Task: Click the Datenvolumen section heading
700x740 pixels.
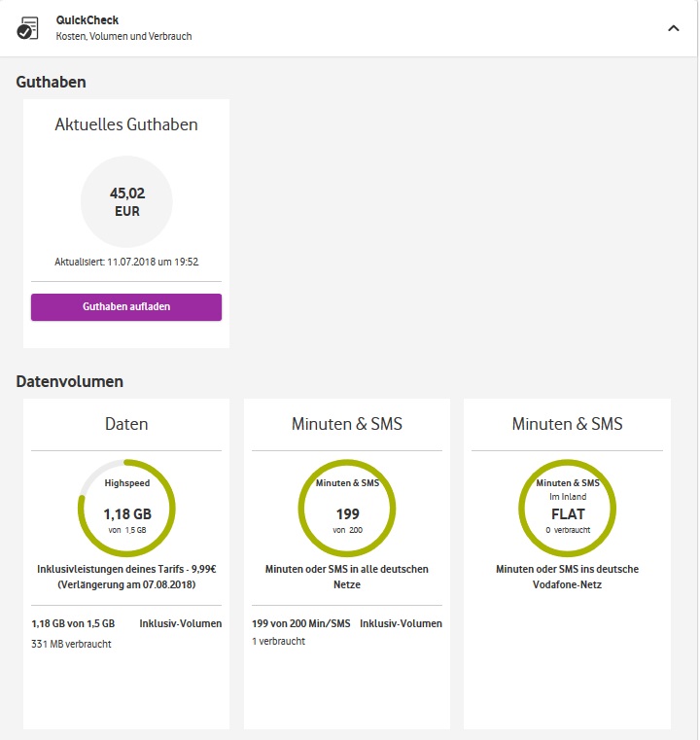Action: (x=70, y=381)
